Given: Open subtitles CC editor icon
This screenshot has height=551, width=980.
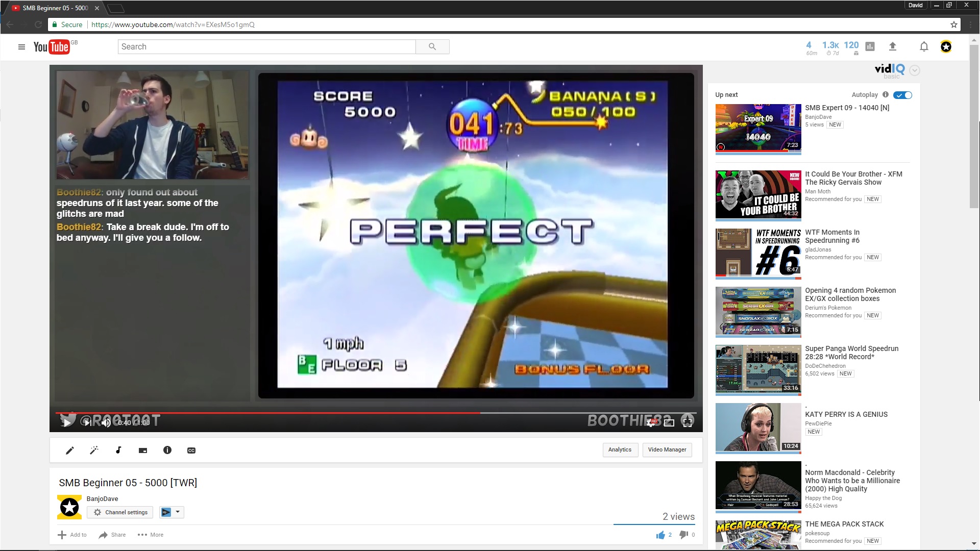Looking at the screenshot, I should coord(191,450).
